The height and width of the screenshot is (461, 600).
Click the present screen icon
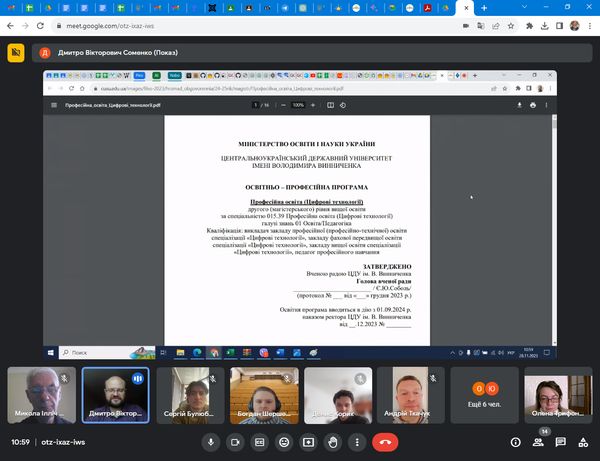(x=309, y=441)
